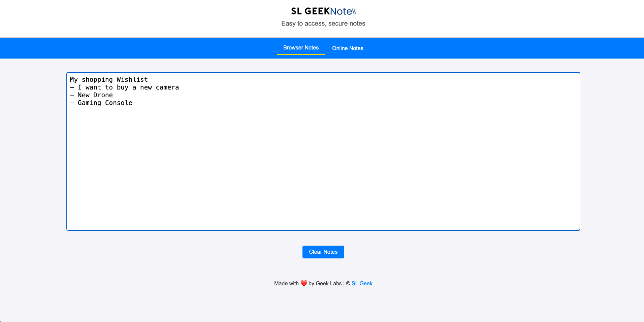Screen dimensions: 644x322
Task: Place cursor on the word camera
Action: (x=167, y=87)
